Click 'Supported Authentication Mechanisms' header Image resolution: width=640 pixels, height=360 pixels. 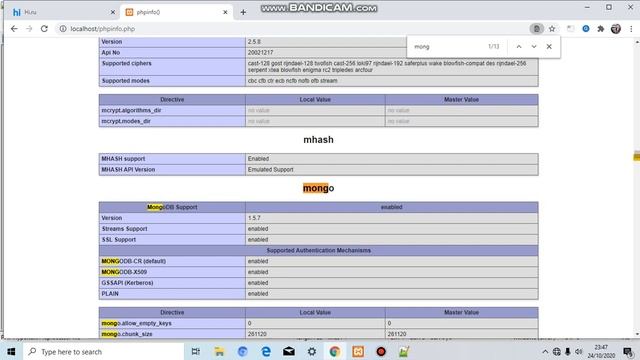(318, 250)
